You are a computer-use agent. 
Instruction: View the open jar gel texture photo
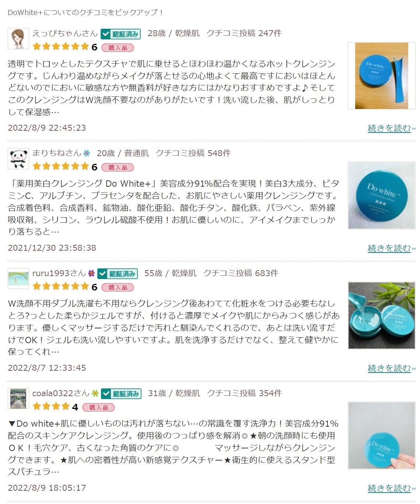(x=381, y=316)
